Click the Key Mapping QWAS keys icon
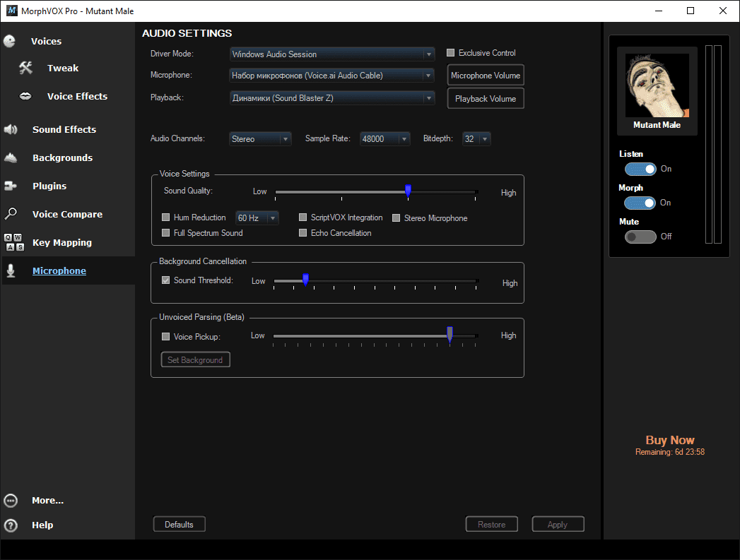Screen dimensions: 740x560 pyautogui.click(x=13, y=242)
